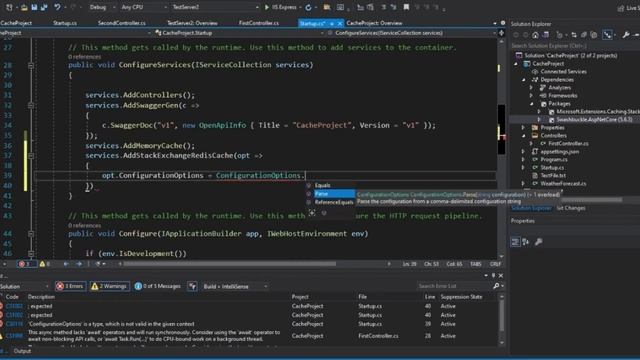This screenshot has height=360, width=640.
Task: Open appsettings.json in Solution Explorer
Action: point(560,152)
